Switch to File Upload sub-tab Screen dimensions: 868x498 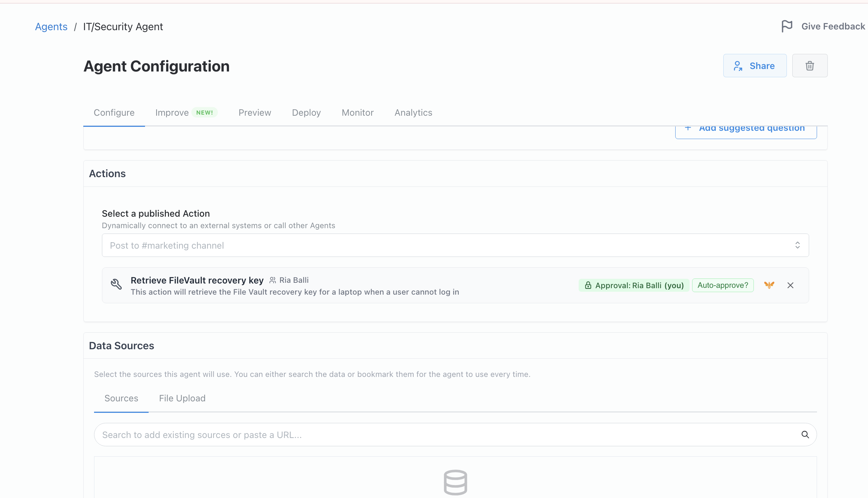(182, 398)
